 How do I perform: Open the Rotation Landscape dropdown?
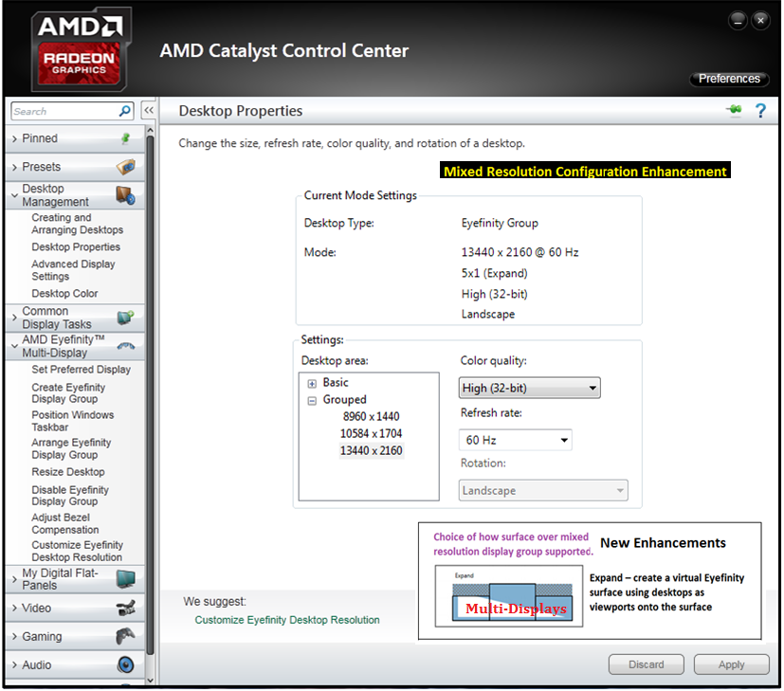[x=543, y=490]
